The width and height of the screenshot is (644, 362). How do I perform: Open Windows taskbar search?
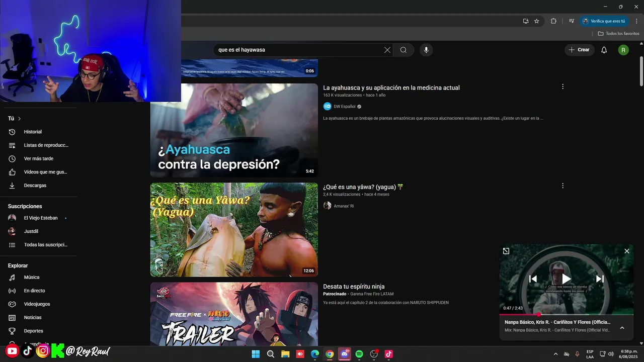point(271,354)
